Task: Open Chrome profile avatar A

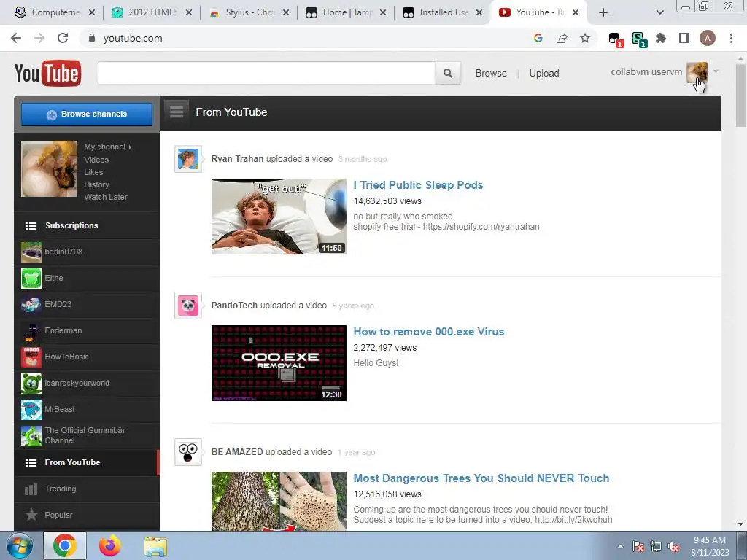Action: tap(708, 38)
